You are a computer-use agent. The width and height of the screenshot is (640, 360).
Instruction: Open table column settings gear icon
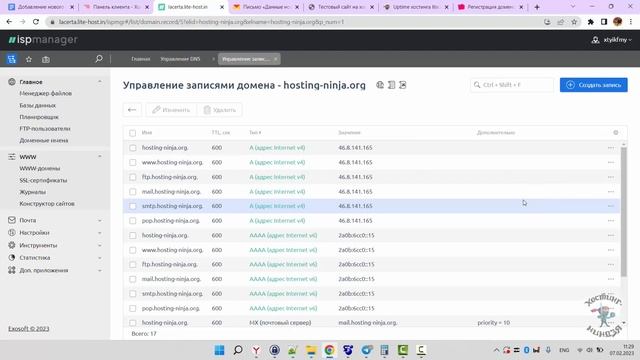(616, 132)
